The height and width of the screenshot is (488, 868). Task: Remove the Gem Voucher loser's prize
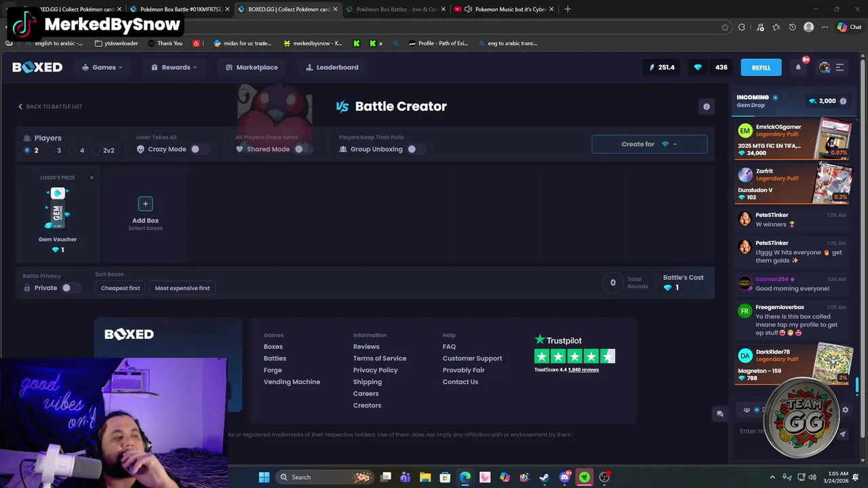tap(92, 178)
